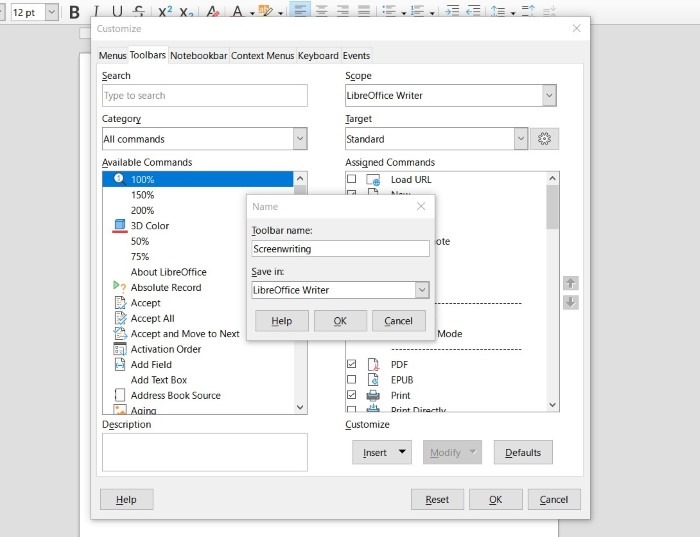Click the Print printer icon in Assigned Commands
Viewport: 700px width, 537px height.
point(373,395)
